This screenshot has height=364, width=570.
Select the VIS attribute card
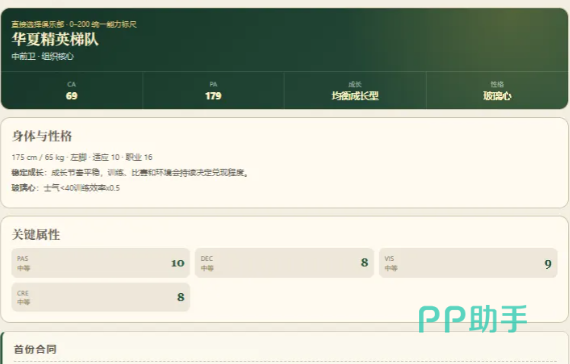pyautogui.click(x=468, y=263)
